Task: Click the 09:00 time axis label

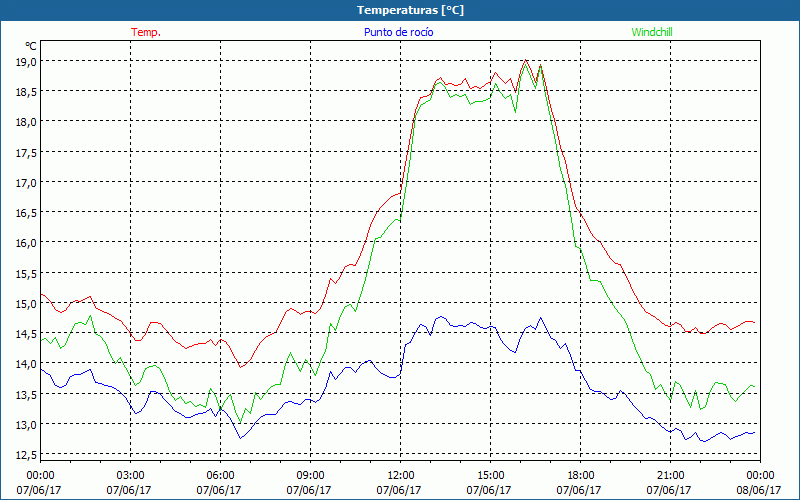Action: tap(310, 475)
